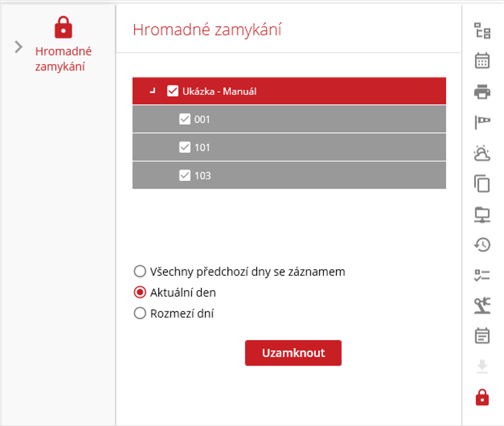Open the calendar month icon
The height and width of the screenshot is (426, 504).
tap(482, 61)
